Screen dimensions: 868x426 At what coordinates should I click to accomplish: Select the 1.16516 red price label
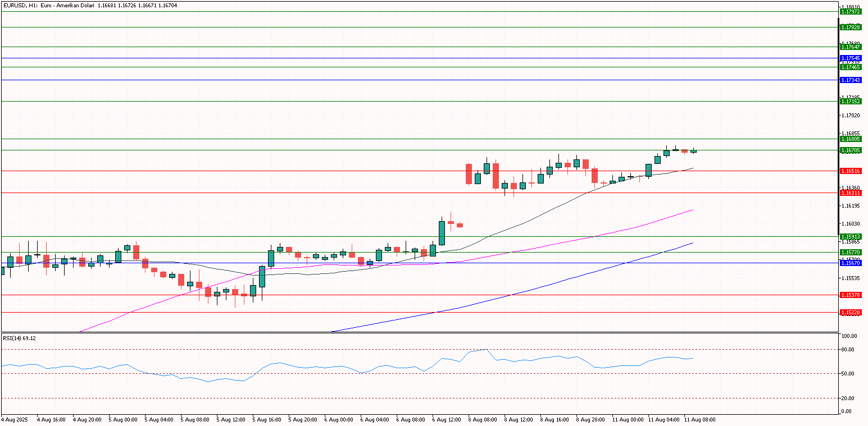tap(850, 171)
